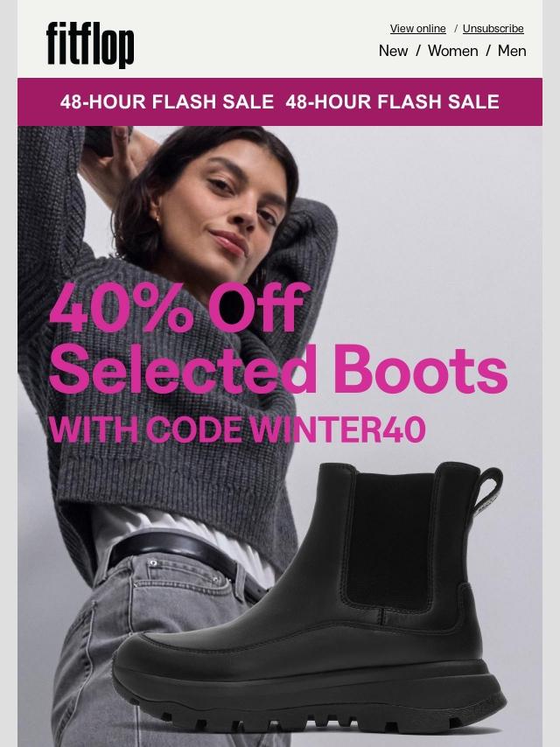Click the Selected Boots headline text
The height and width of the screenshot is (747, 560).
[x=278, y=369]
